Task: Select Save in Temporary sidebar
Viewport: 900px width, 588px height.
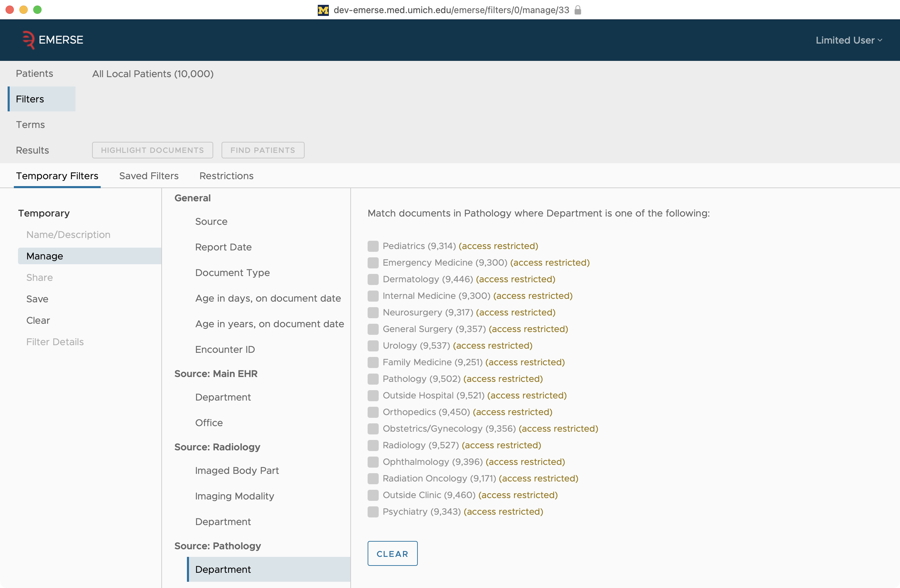Action: click(37, 299)
